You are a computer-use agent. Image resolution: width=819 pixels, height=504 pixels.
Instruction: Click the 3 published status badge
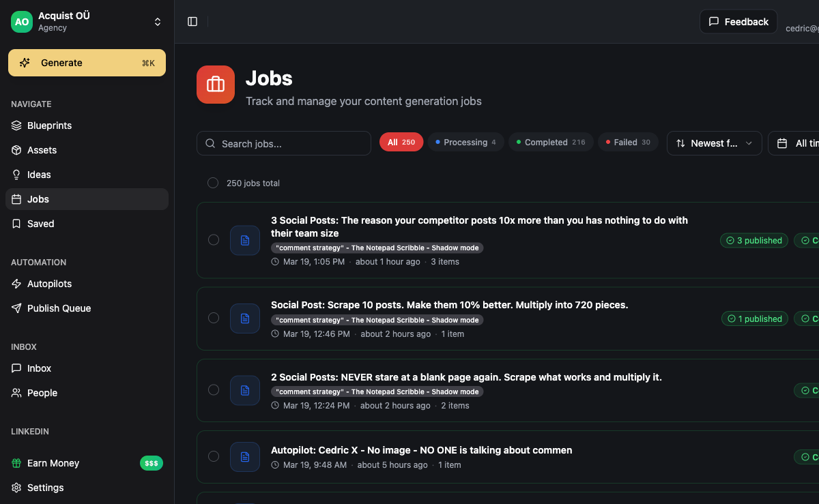754,240
